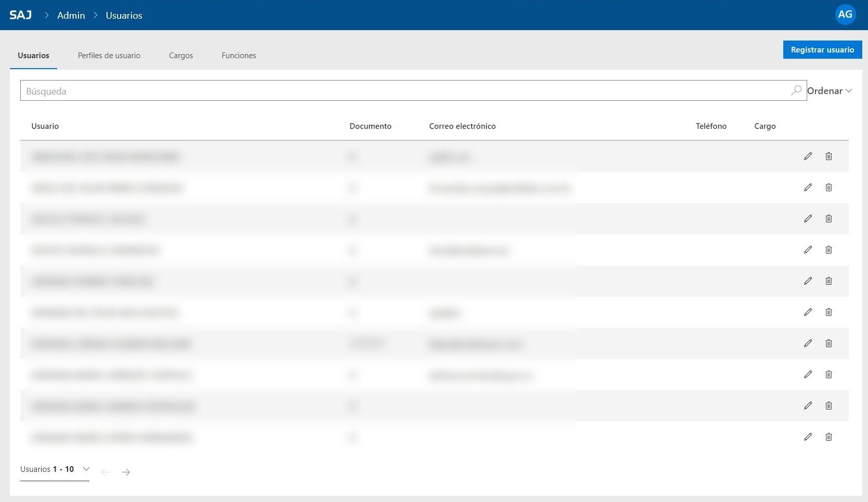Click the previous page arrow
This screenshot has height=502, width=868.
pos(106,472)
